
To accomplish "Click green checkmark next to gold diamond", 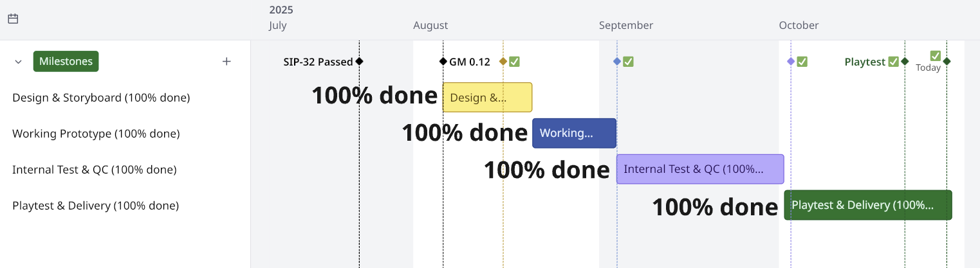I will pos(514,62).
